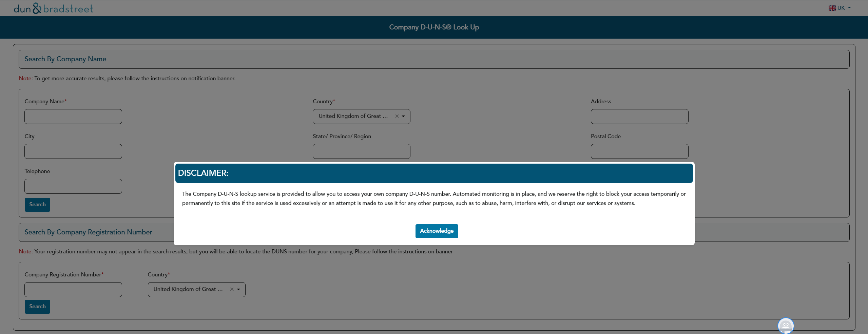Focus the Company Registration Number field
Viewport: 868px width, 334px height.
coord(73,290)
